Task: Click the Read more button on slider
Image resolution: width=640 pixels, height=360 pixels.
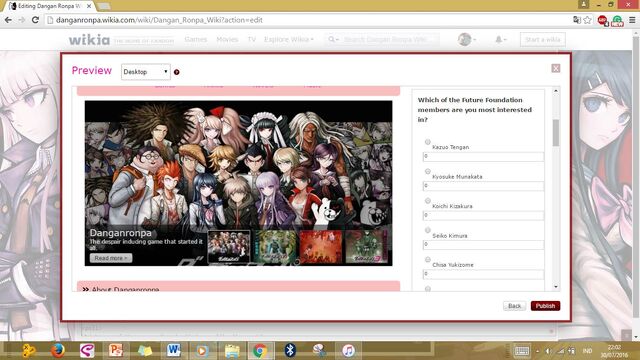Action: click(111, 258)
